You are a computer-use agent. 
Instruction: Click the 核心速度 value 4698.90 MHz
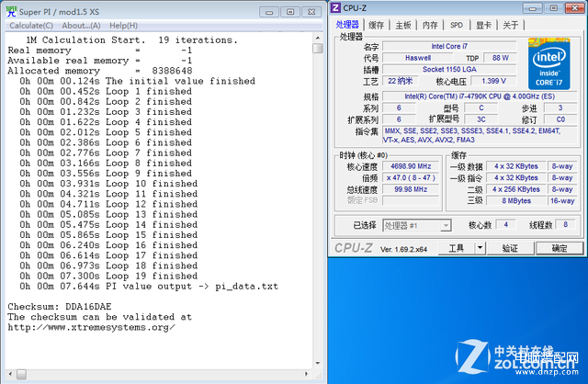[411, 166]
